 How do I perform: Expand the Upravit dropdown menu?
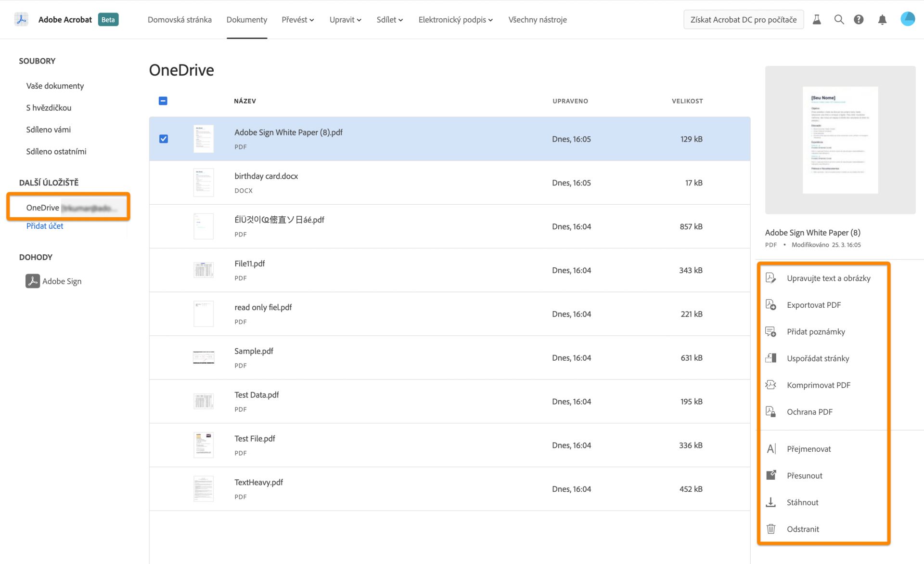coord(345,20)
